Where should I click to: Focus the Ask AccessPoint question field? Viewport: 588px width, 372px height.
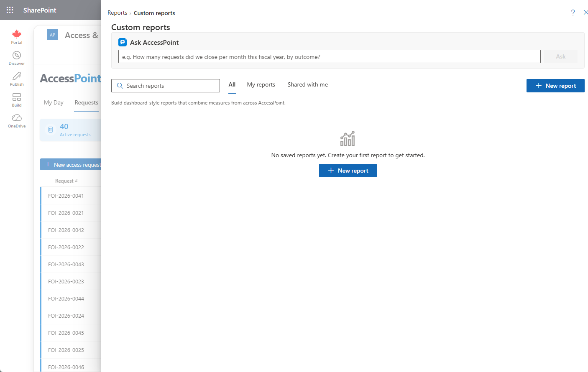pos(330,57)
